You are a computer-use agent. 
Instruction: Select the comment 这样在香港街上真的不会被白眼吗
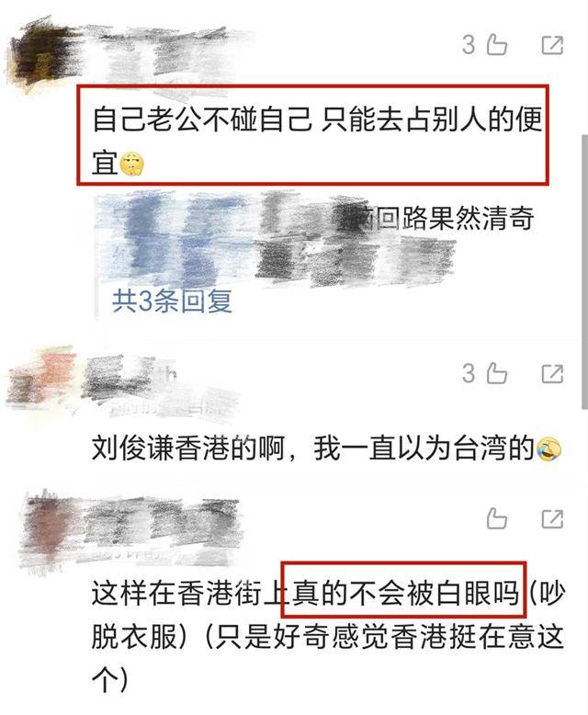click(305, 594)
